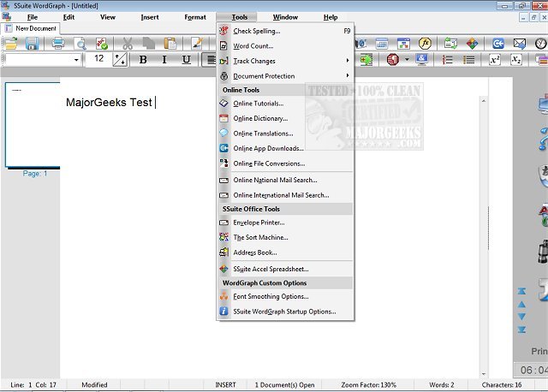The image size is (548, 392).
Task: Open the Format menu
Action: [195, 17]
